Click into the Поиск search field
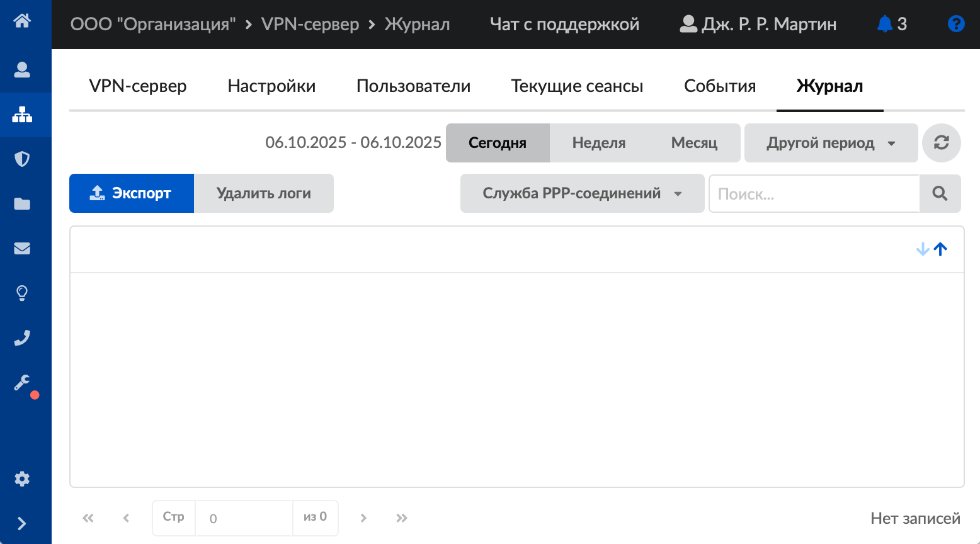The width and height of the screenshot is (980, 544). pos(814,194)
